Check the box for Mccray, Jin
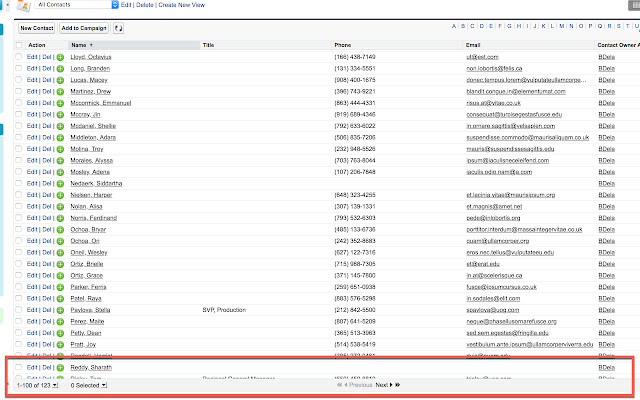Screen dimensions: 640x400 point(19,114)
